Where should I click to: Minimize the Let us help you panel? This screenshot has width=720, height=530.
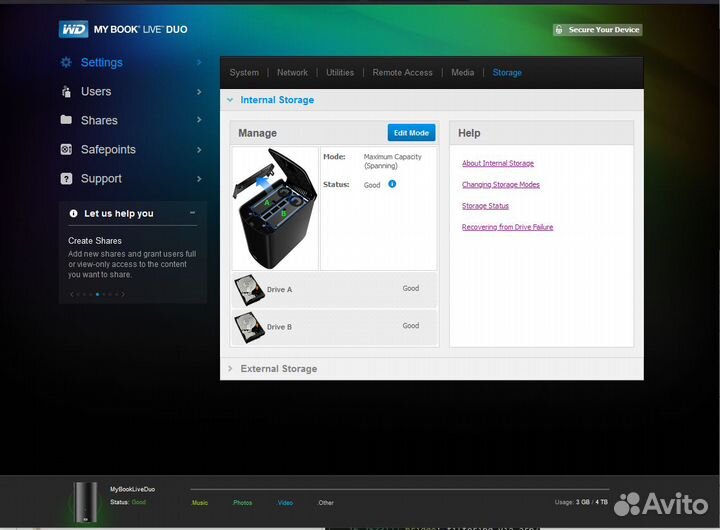click(192, 213)
